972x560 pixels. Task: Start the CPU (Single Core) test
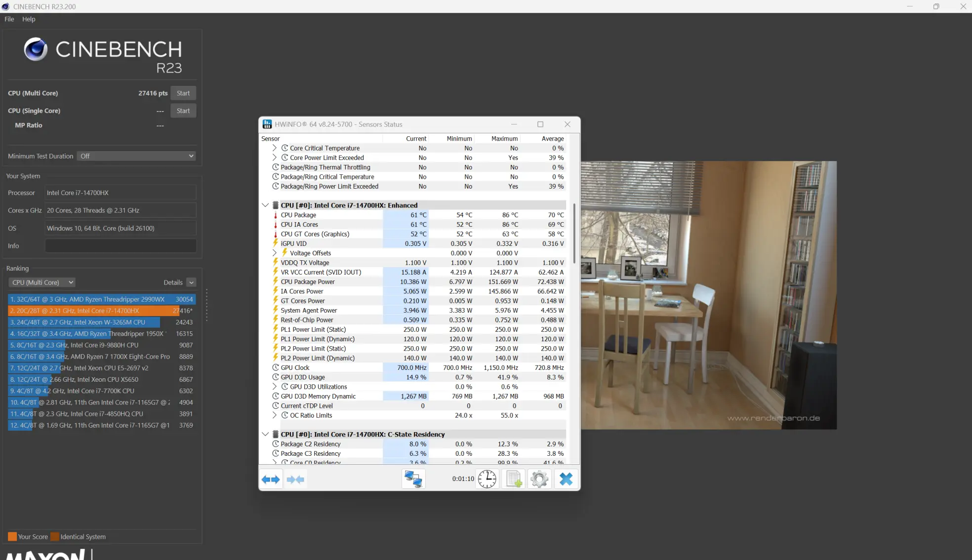click(183, 111)
